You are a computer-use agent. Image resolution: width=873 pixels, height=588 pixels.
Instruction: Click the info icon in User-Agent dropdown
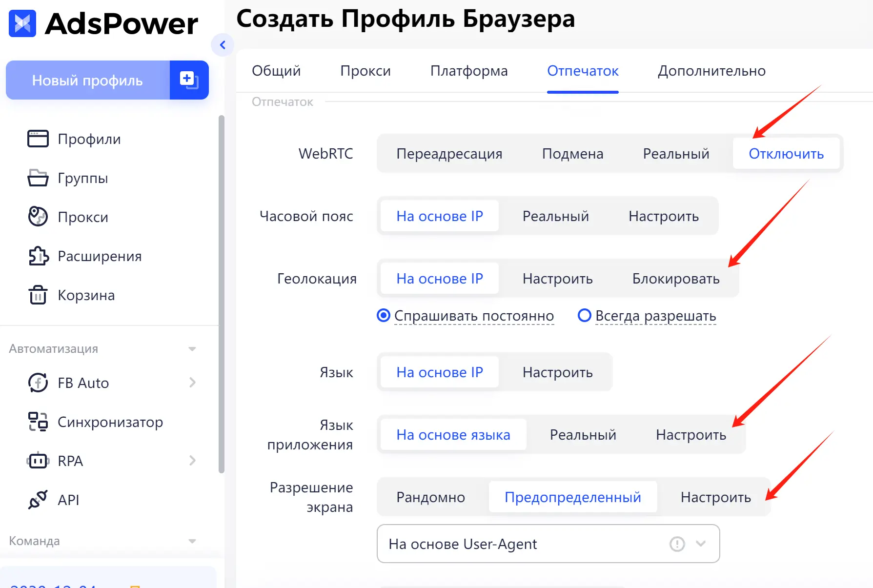pyautogui.click(x=677, y=544)
